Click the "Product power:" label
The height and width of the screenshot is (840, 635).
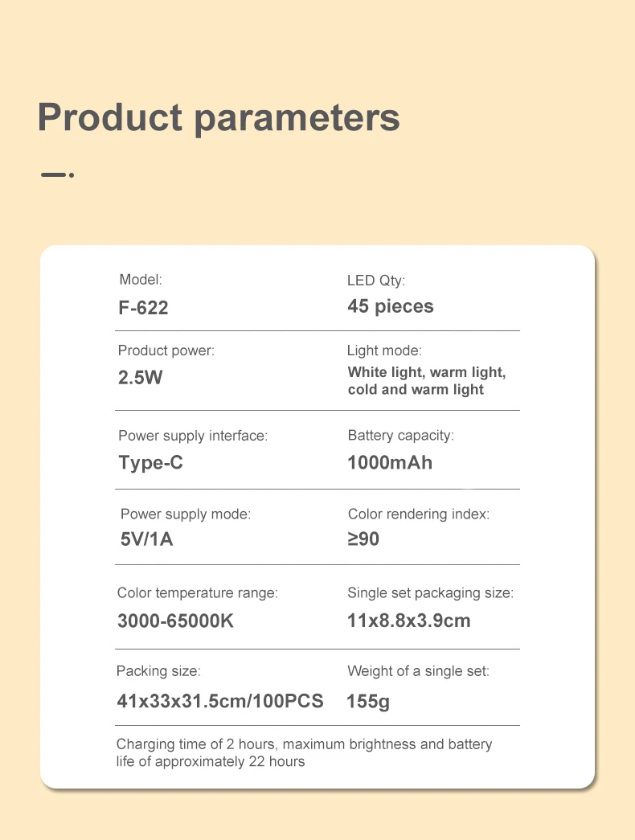point(166,350)
